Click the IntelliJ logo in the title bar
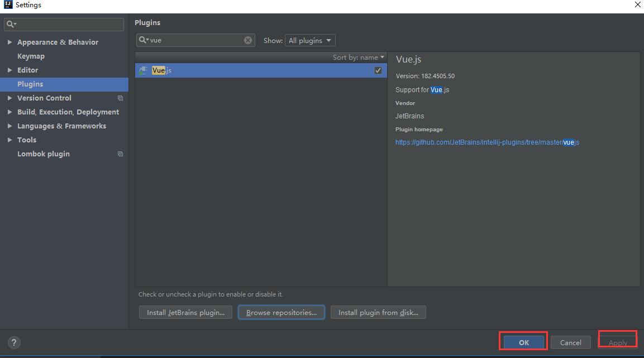This screenshot has width=644, height=358. coord(8,4)
